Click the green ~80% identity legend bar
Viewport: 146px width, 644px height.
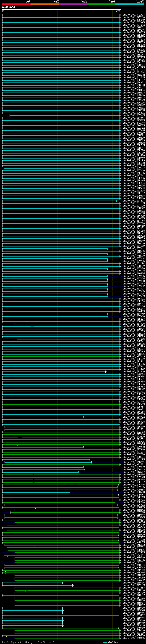101,4
